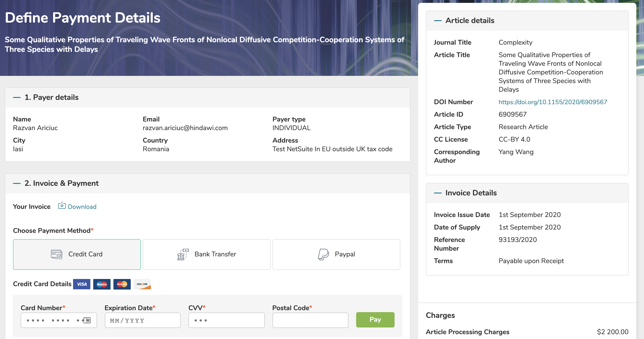Select Credit Card payment method
This screenshot has height=339, width=644.
[77, 254]
